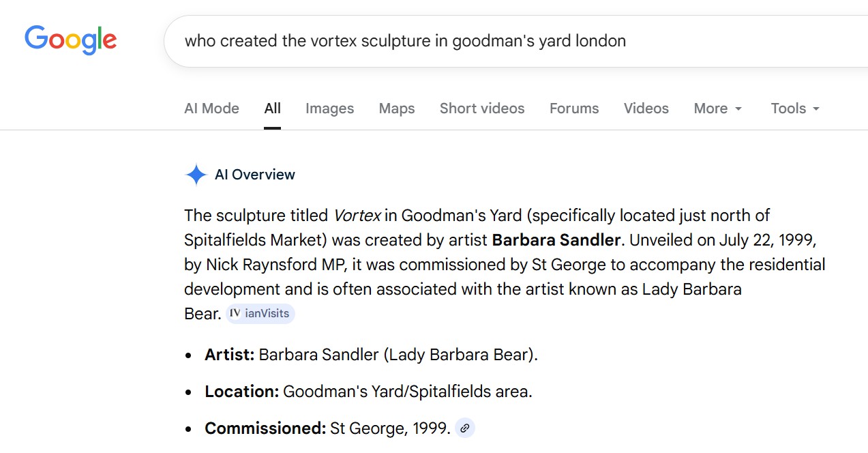The image size is (868, 453).
Task: Open the Images tab
Action: click(x=329, y=108)
